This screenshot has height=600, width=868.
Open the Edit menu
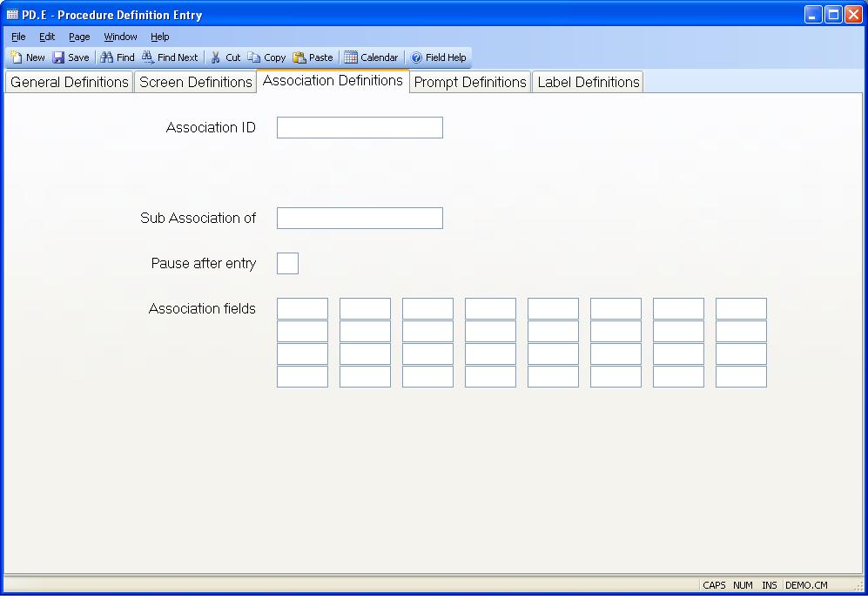47,37
